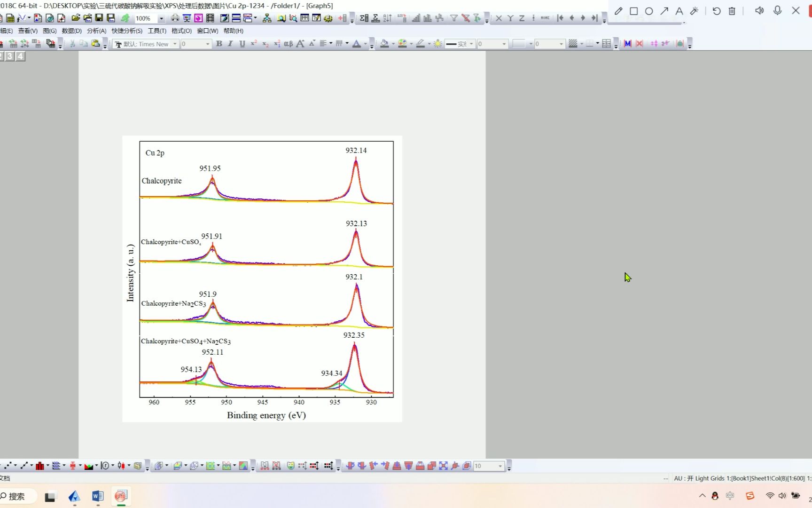Viewport: 812px width, 508px height.
Task: Click the Print icon in the toolbar
Action: (175, 18)
